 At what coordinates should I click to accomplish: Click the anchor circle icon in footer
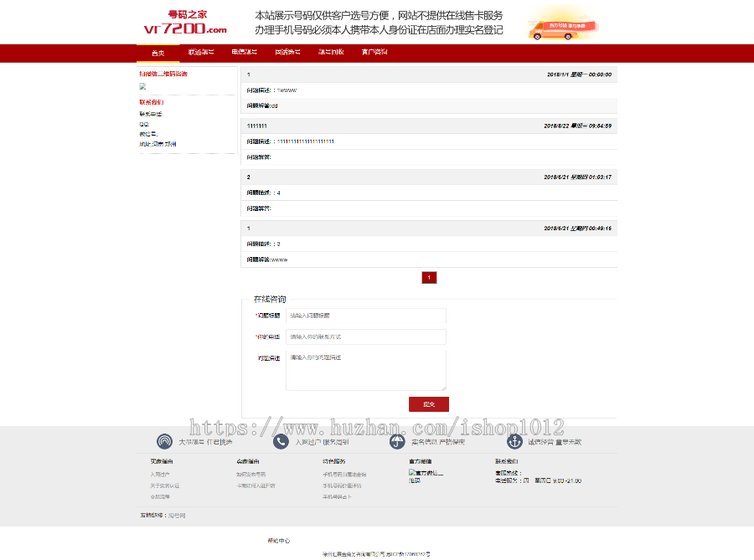point(514,441)
